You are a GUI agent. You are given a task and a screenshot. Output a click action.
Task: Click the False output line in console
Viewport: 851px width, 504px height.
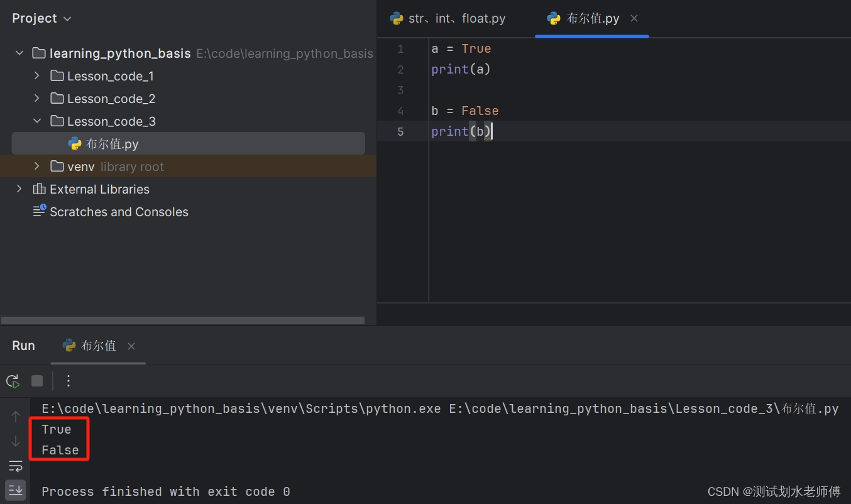click(x=60, y=450)
